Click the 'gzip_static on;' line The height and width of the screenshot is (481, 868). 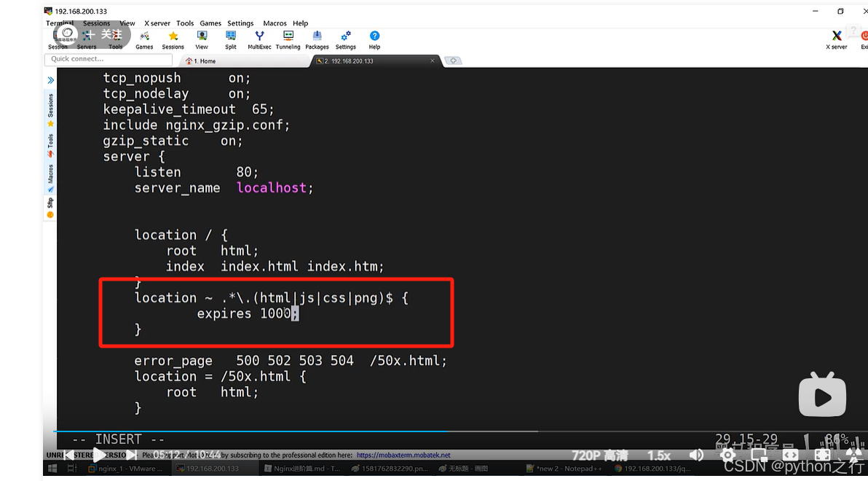pos(173,141)
